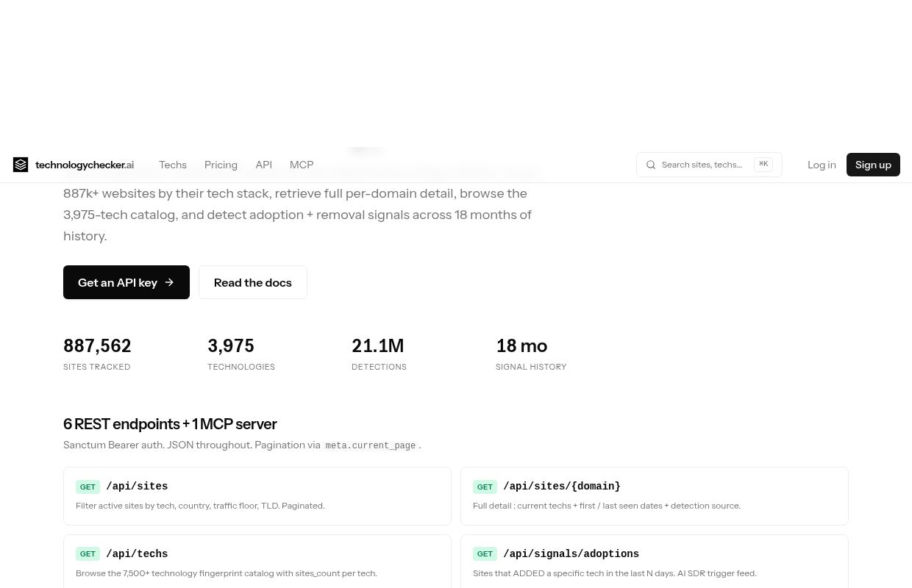Click the 21.1M detections figure

coord(378,345)
